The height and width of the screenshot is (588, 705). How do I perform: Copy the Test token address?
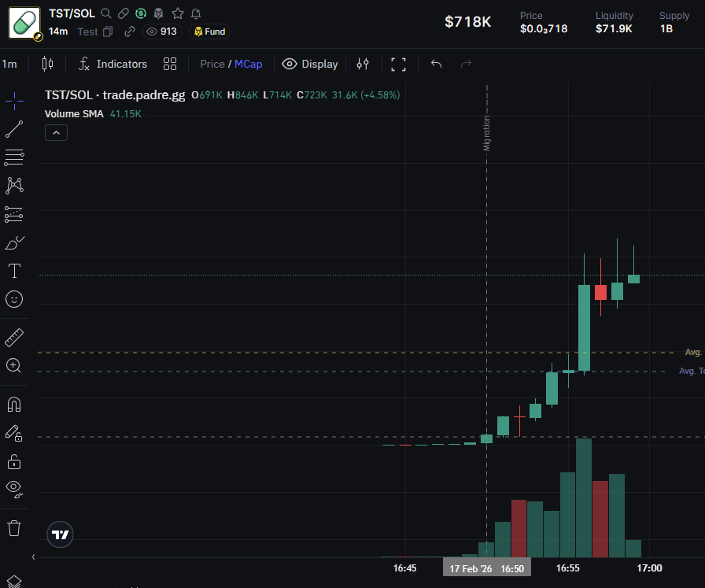click(x=108, y=31)
